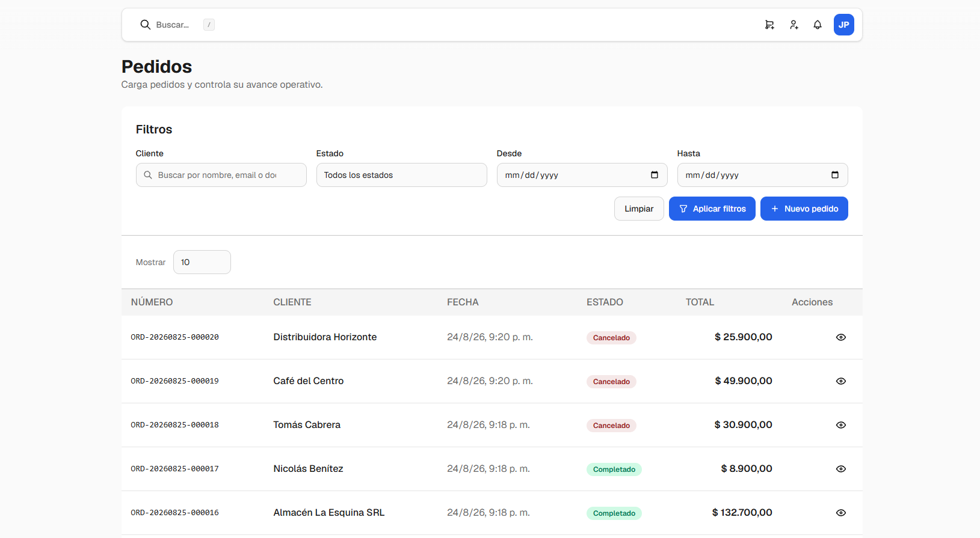The image size is (980, 538).
Task: Click total $ 49.900,00
Action: pyautogui.click(x=744, y=381)
